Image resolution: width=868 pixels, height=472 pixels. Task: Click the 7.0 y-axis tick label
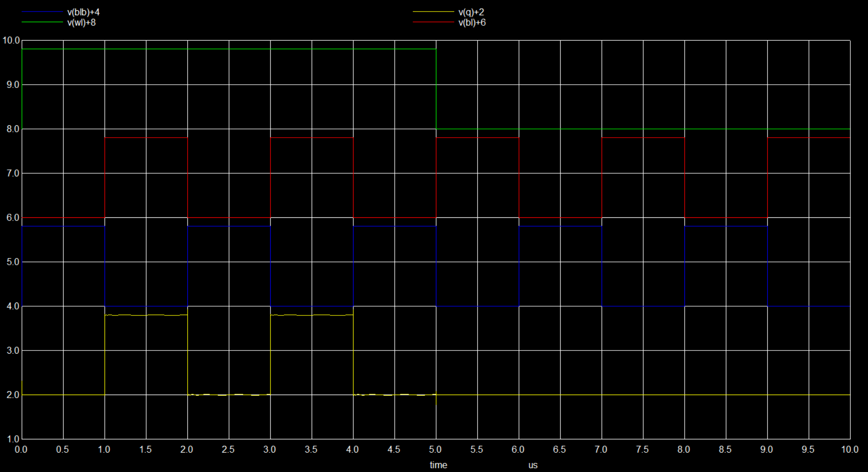[x=13, y=173]
